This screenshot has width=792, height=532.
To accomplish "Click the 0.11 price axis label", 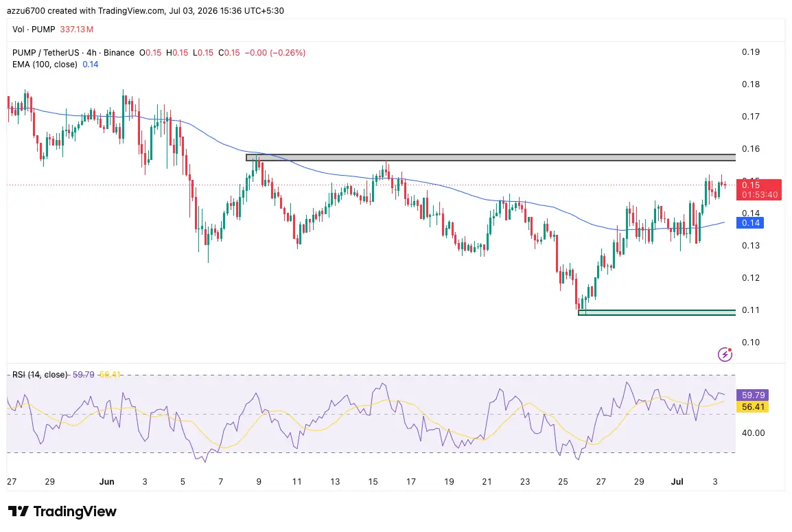I will (751, 310).
